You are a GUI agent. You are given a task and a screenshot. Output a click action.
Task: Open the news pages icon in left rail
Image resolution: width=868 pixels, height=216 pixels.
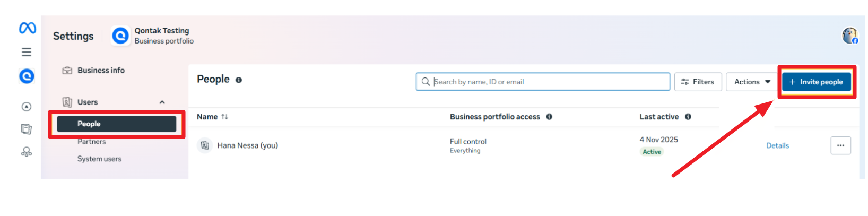click(x=27, y=129)
